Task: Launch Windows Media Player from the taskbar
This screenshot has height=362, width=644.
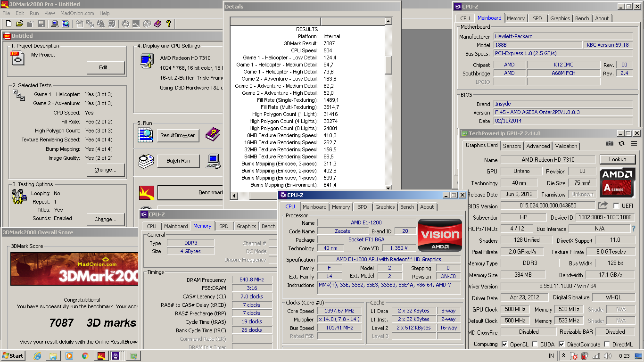Action: [x=69, y=356]
